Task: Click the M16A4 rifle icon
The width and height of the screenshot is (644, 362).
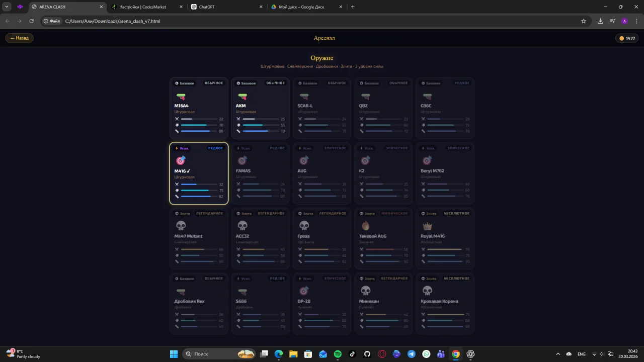Action: tap(181, 96)
